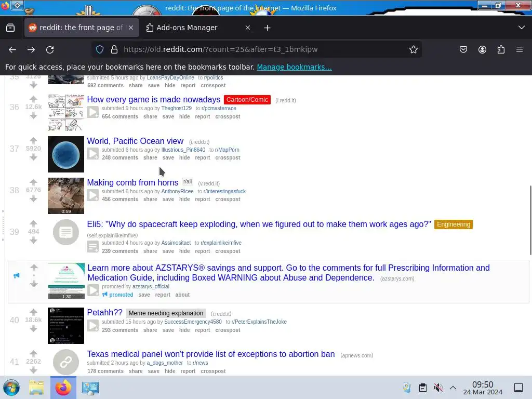
Task: Open the comic thumbnail of the pcmasterrace post
Action: [x=66, y=113]
